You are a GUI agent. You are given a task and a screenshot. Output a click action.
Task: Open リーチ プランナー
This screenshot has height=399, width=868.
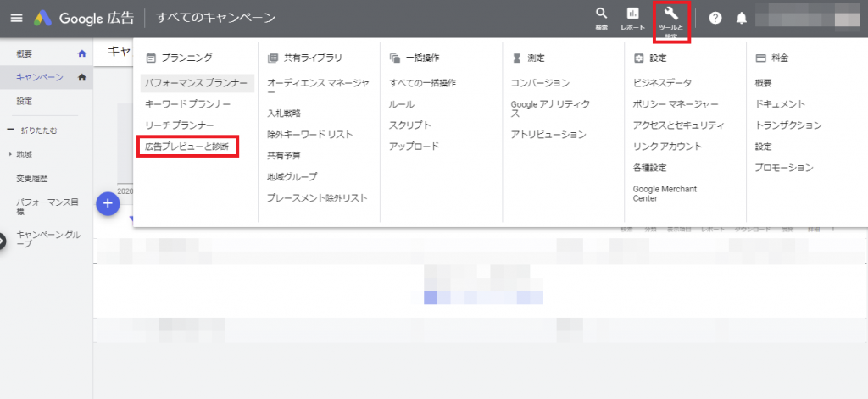tap(180, 125)
